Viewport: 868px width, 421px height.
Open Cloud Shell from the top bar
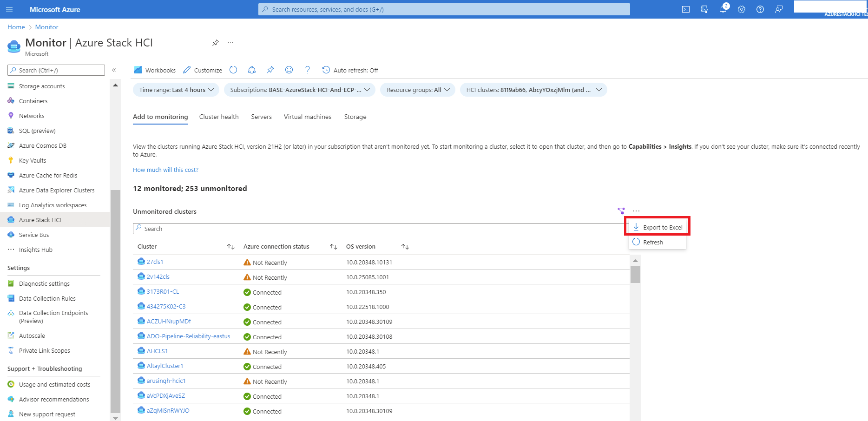pyautogui.click(x=686, y=9)
